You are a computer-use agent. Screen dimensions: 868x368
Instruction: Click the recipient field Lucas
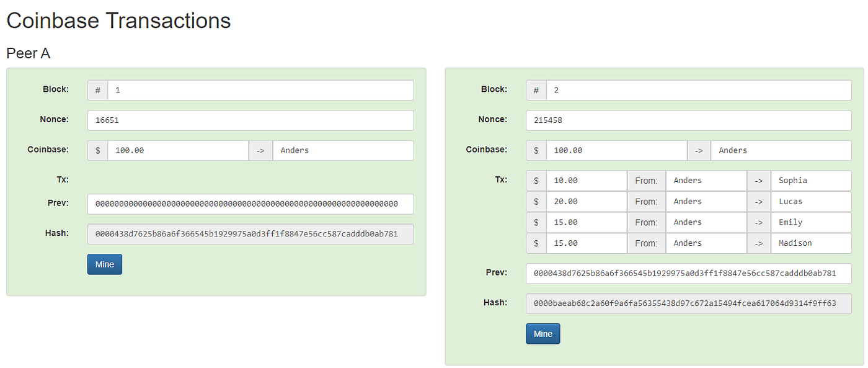tap(812, 202)
